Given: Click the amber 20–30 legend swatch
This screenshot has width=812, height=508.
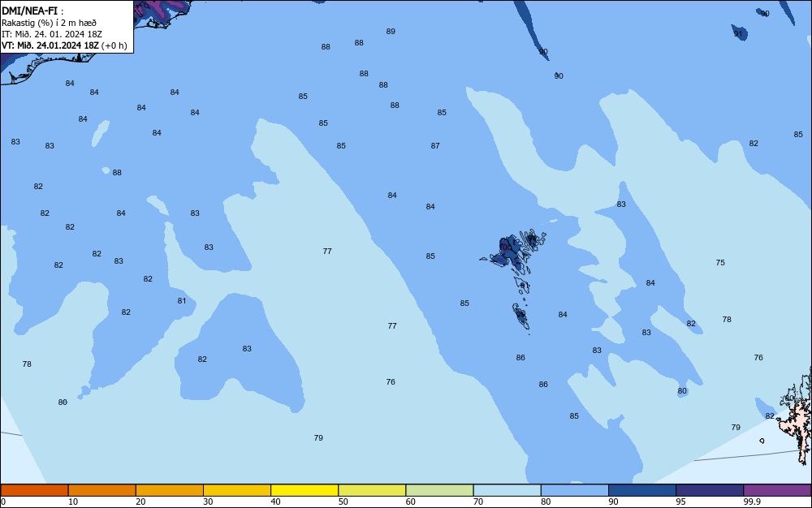Looking at the screenshot, I should 170,490.
